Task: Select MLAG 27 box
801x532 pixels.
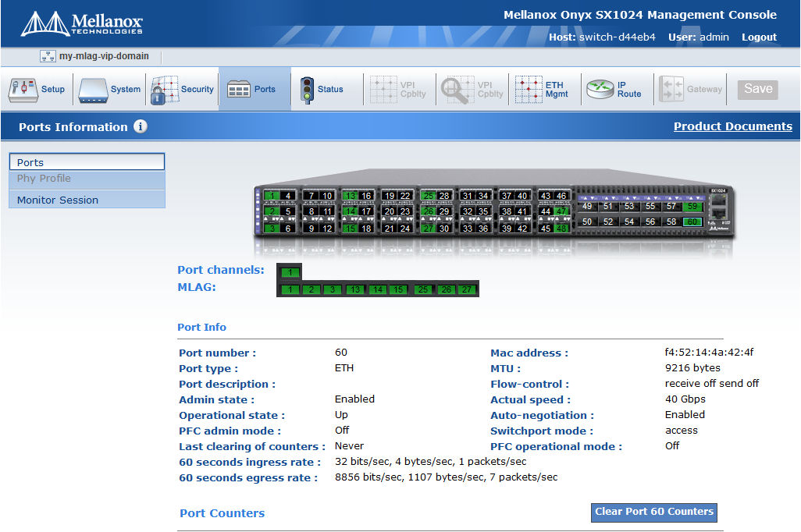Action: tap(466, 289)
